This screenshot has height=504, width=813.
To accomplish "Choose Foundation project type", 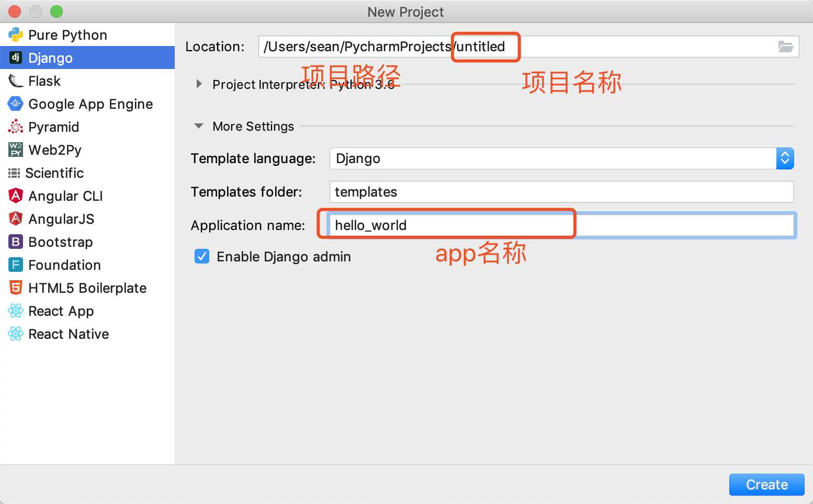I will [x=87, y=265].
